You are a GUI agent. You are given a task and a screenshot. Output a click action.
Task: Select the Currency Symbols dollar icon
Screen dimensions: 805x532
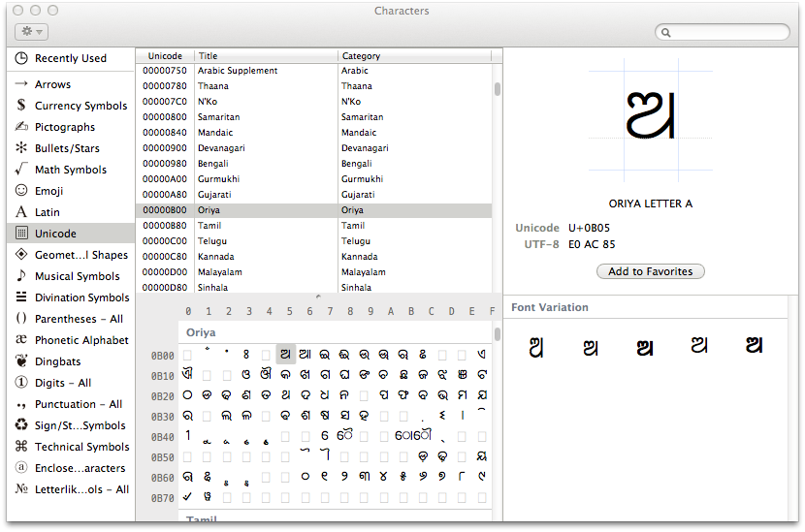pos(21,106)
